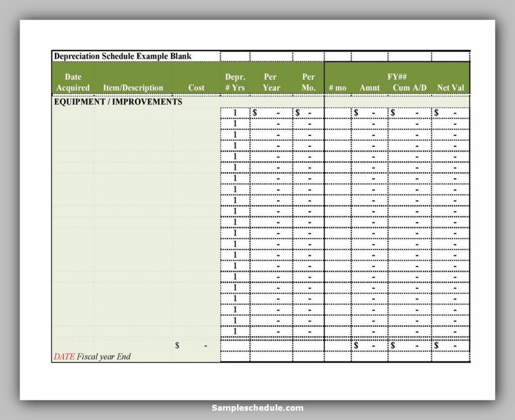Select first data row's Per Year dollar cell
Image resolution: width=515 pixels, height=420 pixels.
pyautogui.click(x=271, y=113)
